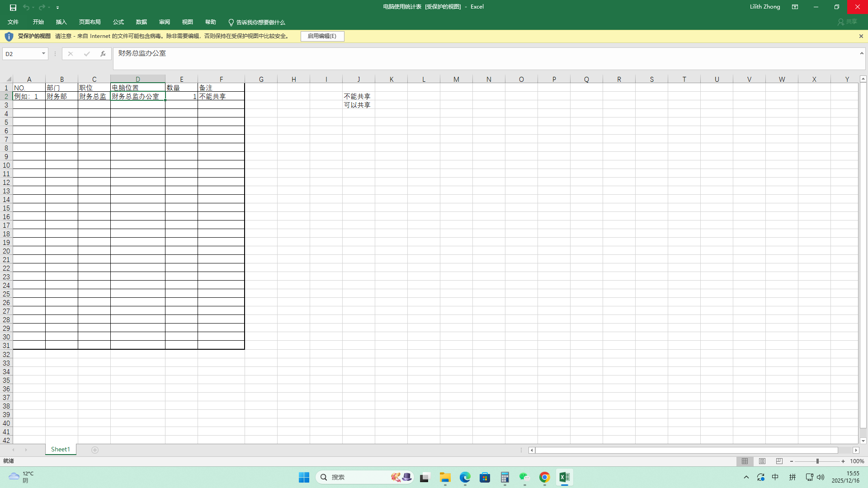The width and height of the screenshot is (868, 488).
Task: Open the 数据 ribbon tab
Action: coord(141,22)
